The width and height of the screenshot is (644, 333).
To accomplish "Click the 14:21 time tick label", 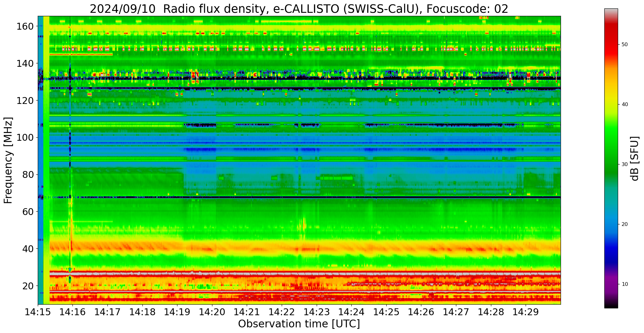I will coord(247,312).
